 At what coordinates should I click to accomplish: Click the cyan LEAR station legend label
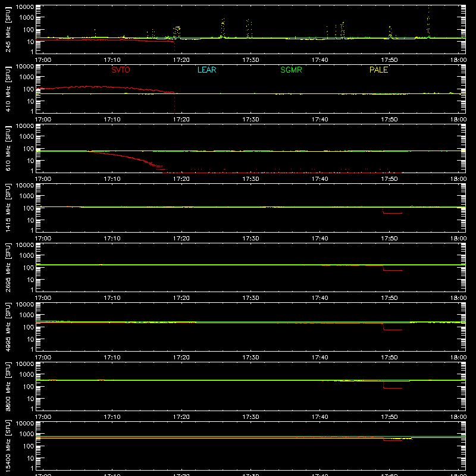pos(206,70)
